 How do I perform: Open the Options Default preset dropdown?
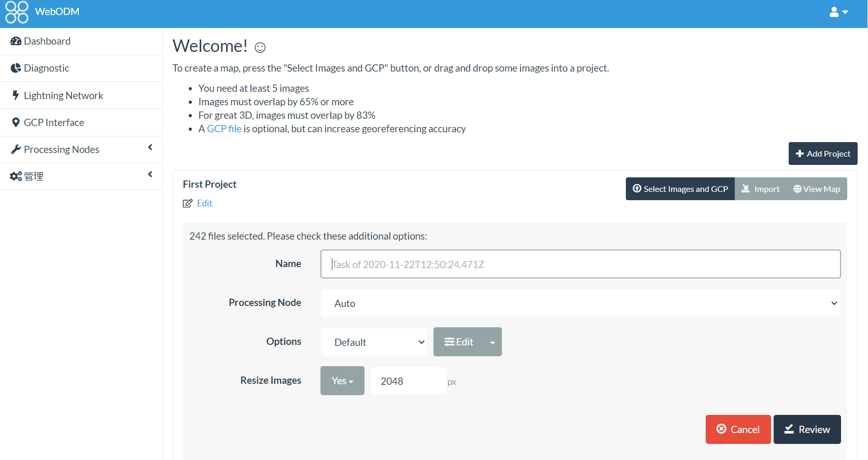click(x=374, y=342)
